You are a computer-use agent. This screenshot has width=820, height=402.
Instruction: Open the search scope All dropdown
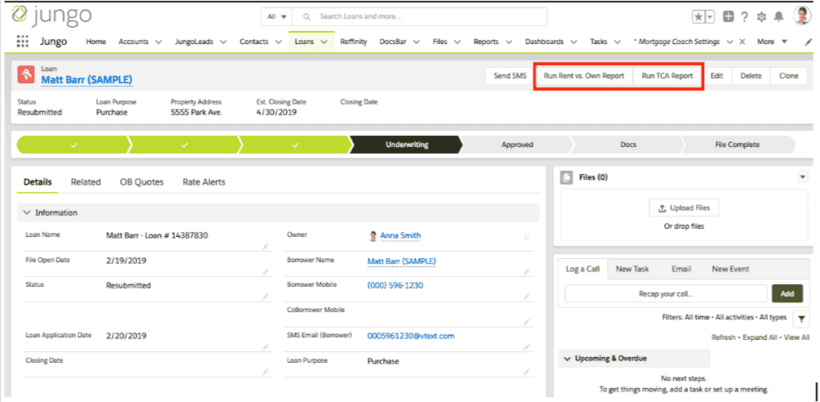[276, 17]
